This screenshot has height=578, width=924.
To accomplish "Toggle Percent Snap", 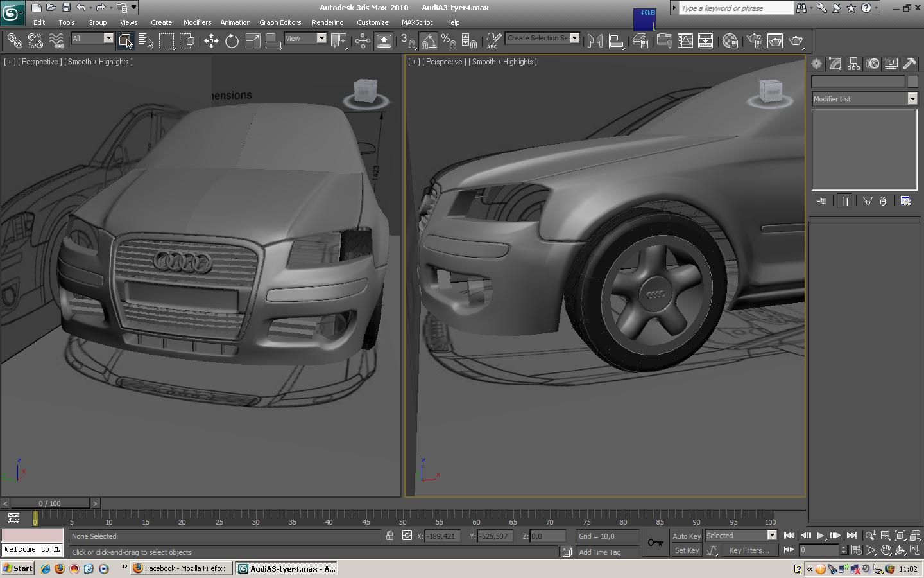I will (449, 41).
